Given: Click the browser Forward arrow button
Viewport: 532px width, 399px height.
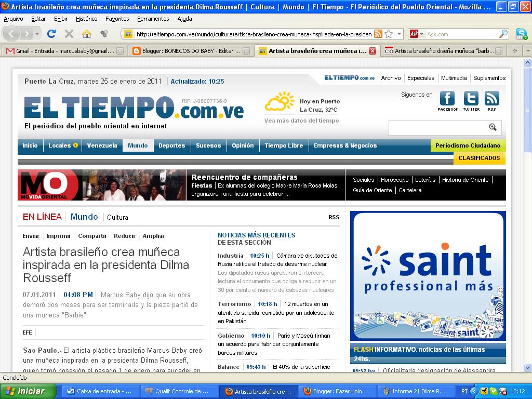Looking at the screenshot, I should coord(27,34).
